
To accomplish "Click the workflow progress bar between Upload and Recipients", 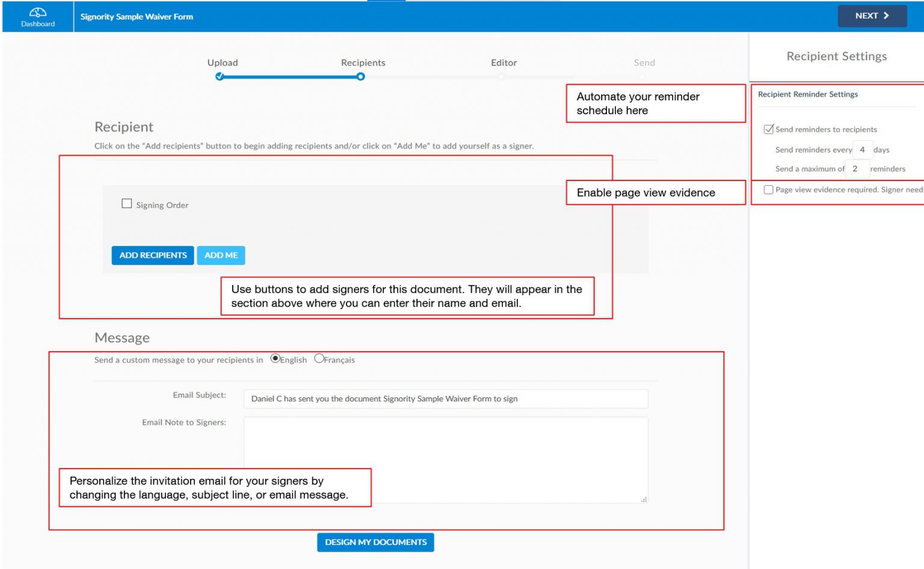I will (290, 76).
